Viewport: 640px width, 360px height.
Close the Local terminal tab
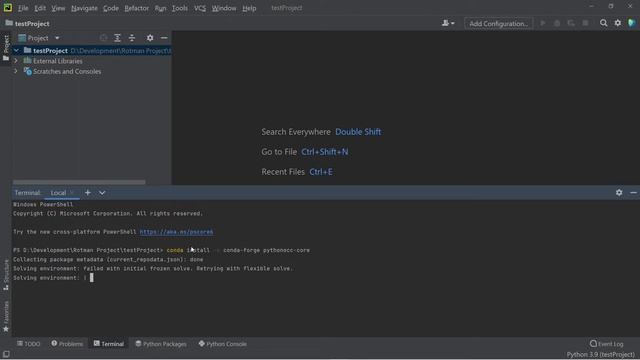(x=72, y=193)
